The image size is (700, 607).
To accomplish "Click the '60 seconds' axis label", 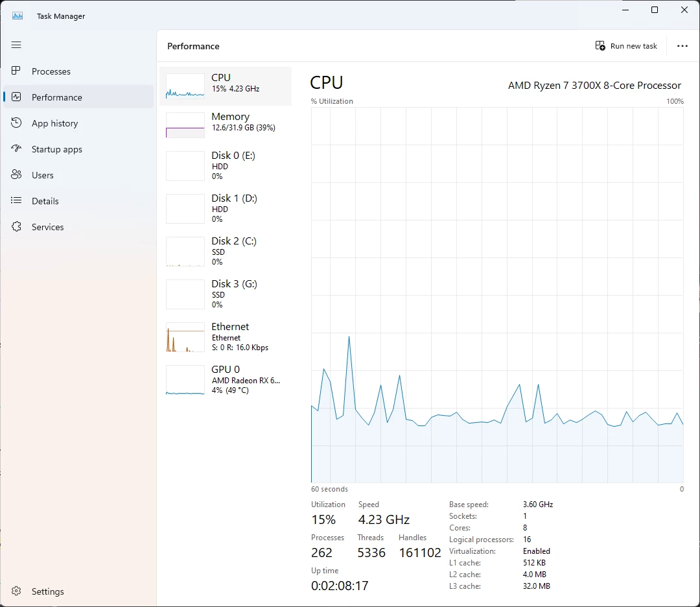I will click(329, 489).
